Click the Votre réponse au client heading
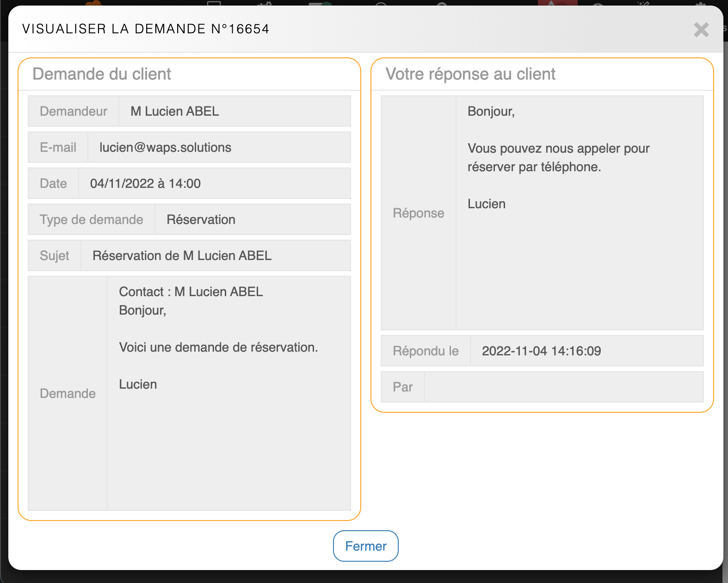 point(470,74)
